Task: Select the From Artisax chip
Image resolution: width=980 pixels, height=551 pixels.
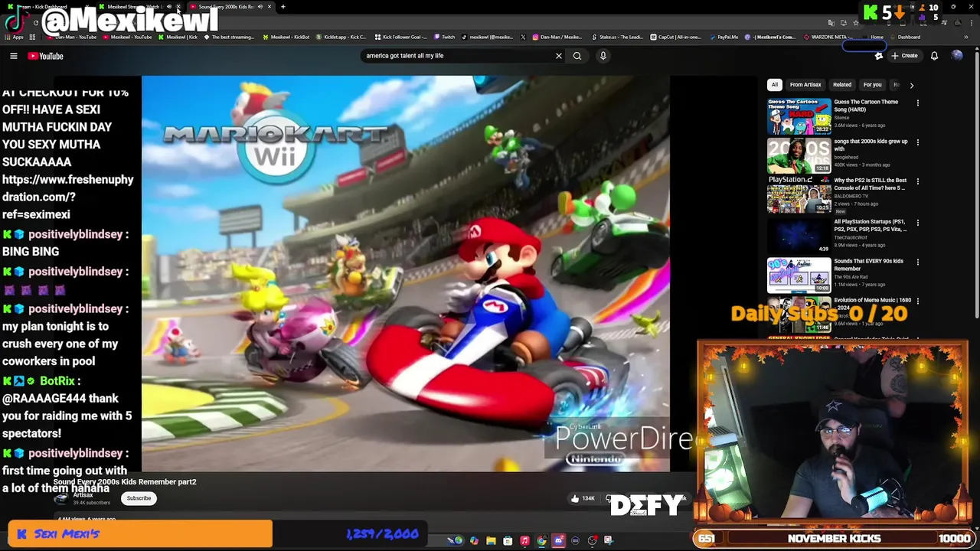Action: pos(805,85)
